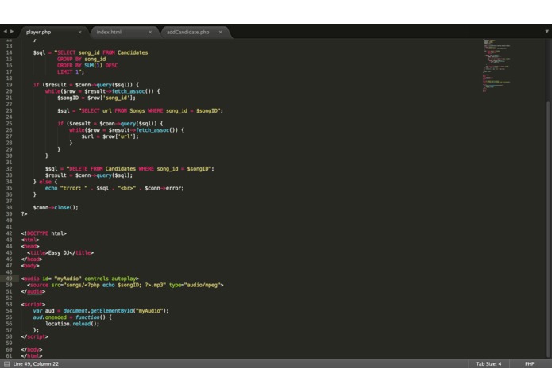Close the player.php tab
552x392 pixels.
80,32
